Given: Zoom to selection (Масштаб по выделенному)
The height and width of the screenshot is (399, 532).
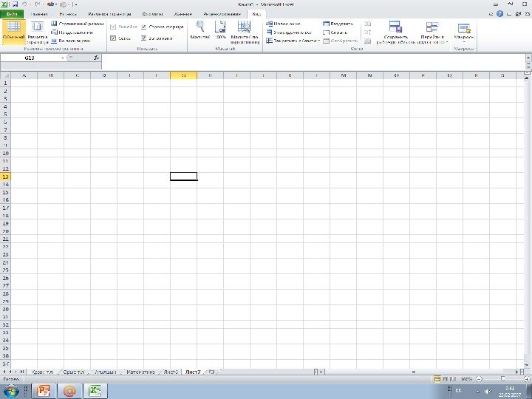Looking at the screenshot, I should tap(245, 33).
